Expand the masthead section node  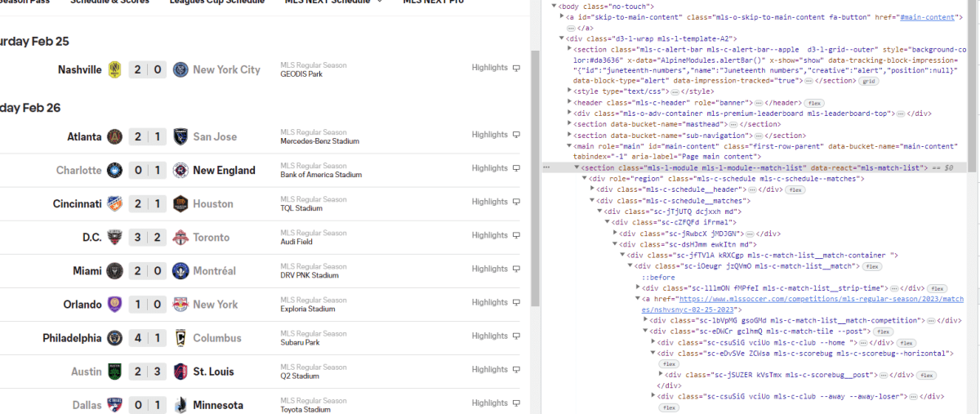(568, 124)
